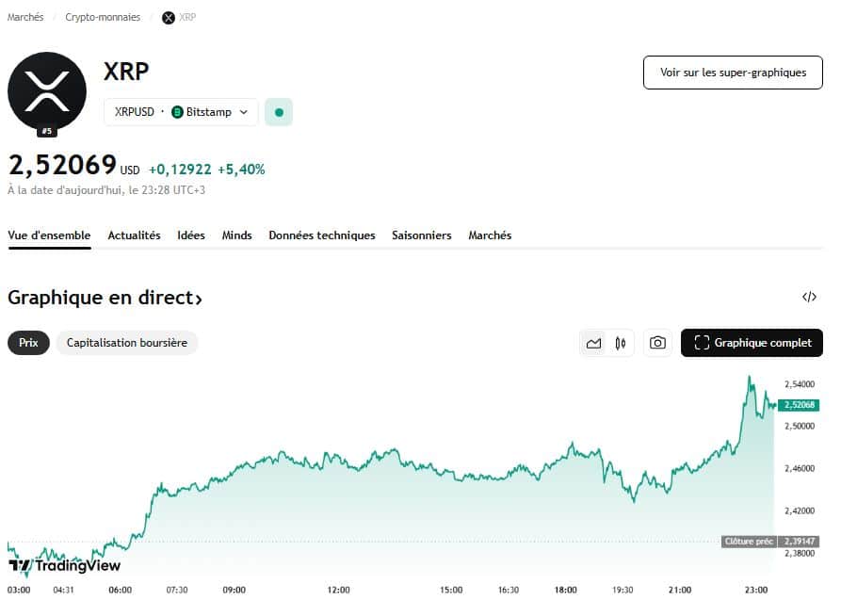Open the XRPUSD Bitstamp symbol dropdown
Viewport: 841px width, 616px height.
(x=180, y=111)
